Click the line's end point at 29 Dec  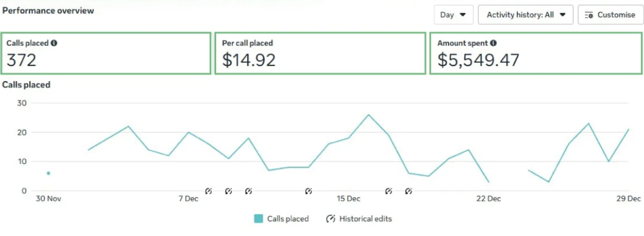(628, 129)
